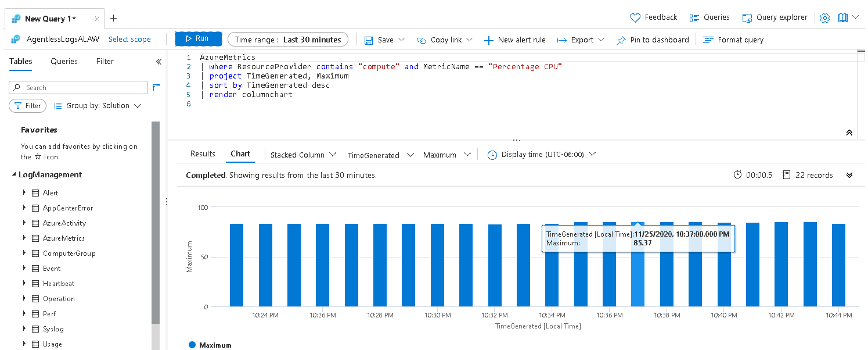Click the Filter funnel button in sidebar
Viewport: 868px width, 350px height.
27,105
